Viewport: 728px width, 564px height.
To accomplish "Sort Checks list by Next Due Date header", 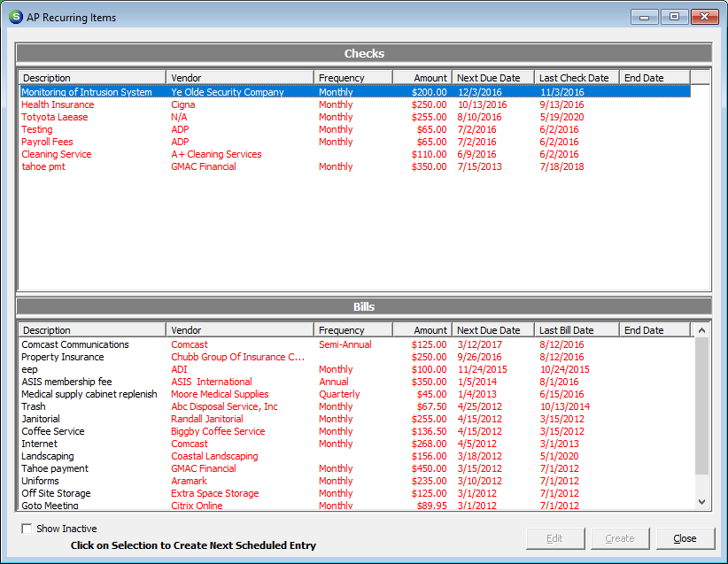I will [x=493, y=78].
